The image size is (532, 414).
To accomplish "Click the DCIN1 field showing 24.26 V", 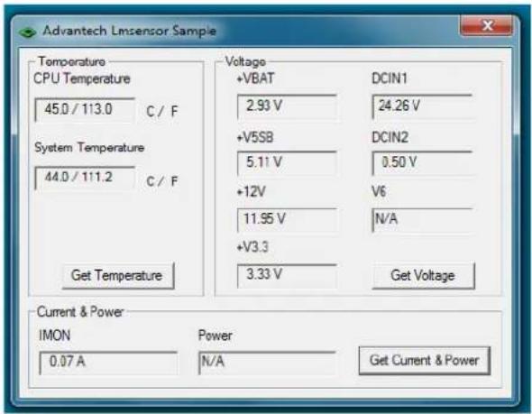I will click(x=422, y=106).
